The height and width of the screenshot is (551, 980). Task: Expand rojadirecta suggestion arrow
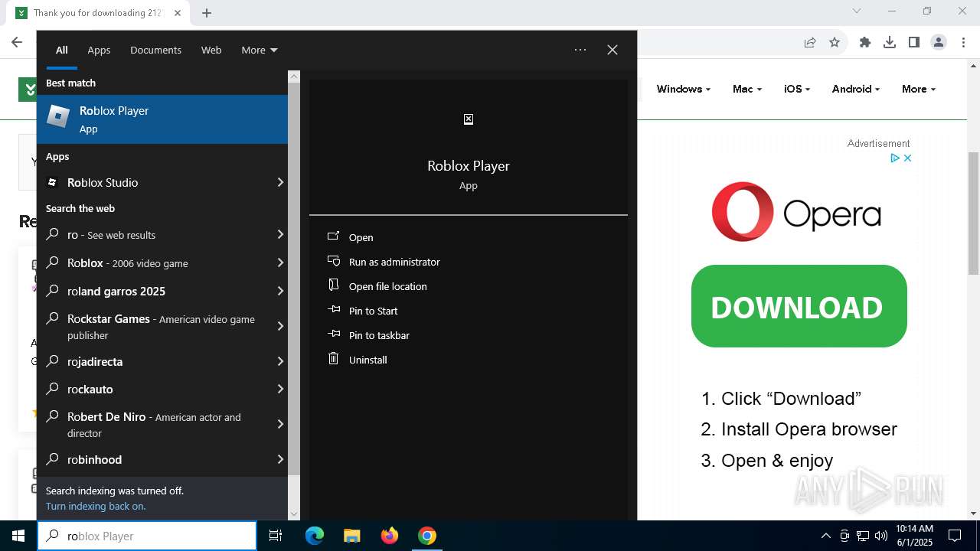pos(280,361)
